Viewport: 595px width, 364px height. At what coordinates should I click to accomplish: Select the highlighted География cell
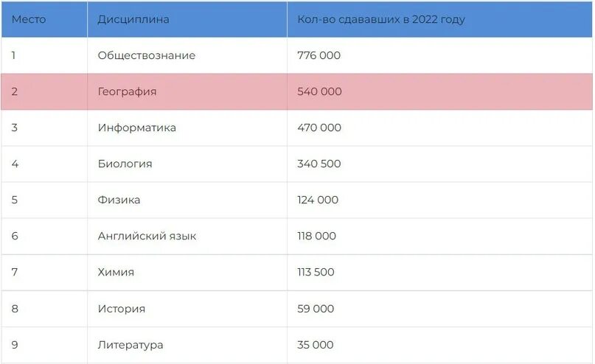click(187, 91)
